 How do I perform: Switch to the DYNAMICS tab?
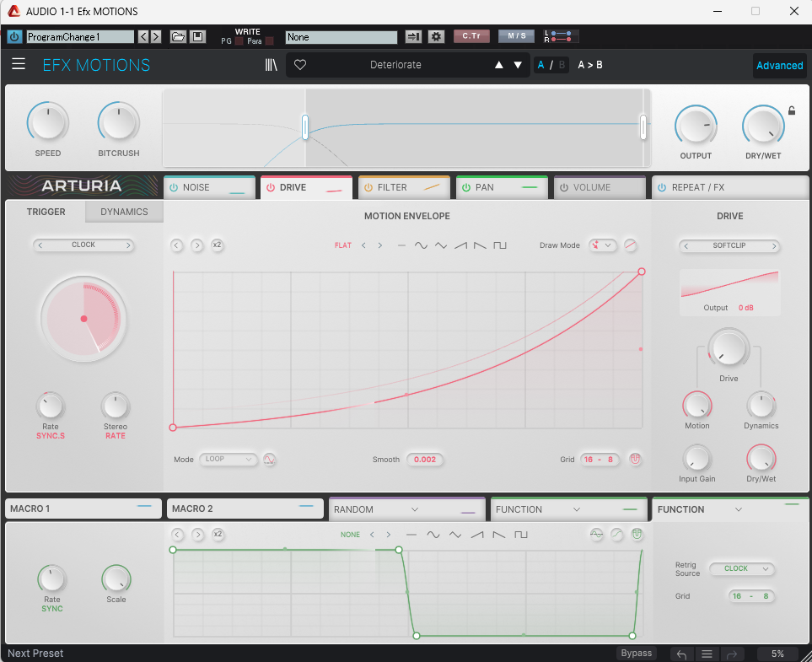(x=124, y=212)
